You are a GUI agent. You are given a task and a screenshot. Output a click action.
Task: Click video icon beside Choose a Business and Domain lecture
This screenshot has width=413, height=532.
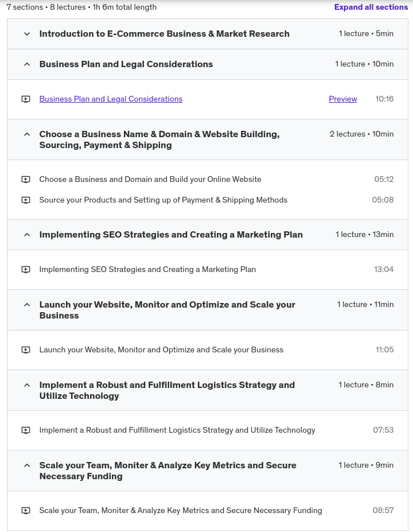[x=26, y=180]
